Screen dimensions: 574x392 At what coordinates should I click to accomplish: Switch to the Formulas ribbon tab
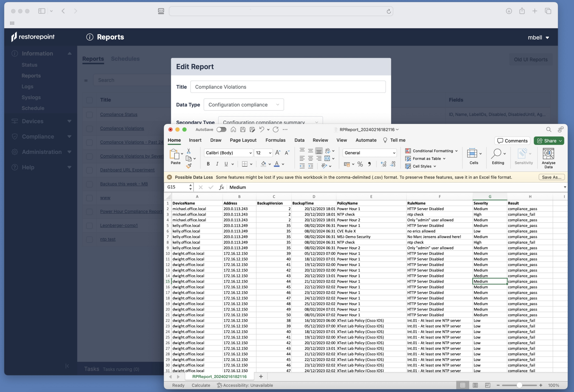(275, 140)
